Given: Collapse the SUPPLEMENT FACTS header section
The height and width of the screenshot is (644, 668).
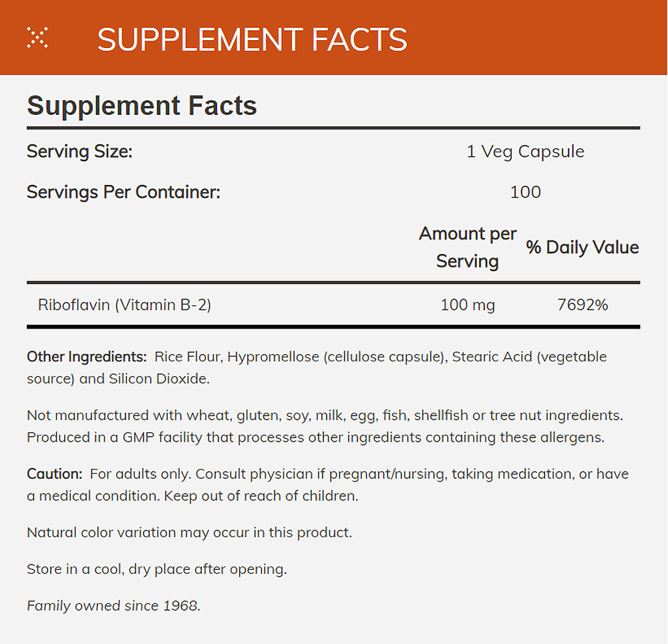Looking at the screenshot, I should point(252,39).
